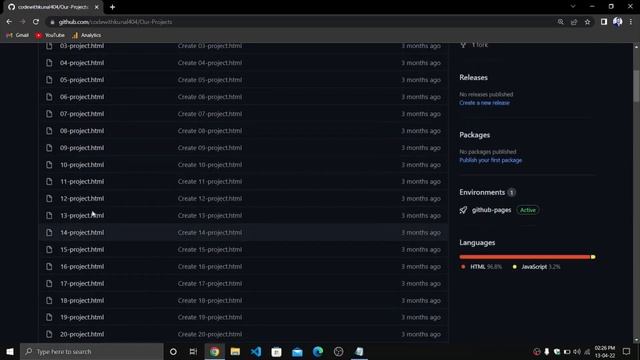Click the yellow JavaScript bar segment
Viewport: 640px width, 360px height.
(x=593, y=257)
